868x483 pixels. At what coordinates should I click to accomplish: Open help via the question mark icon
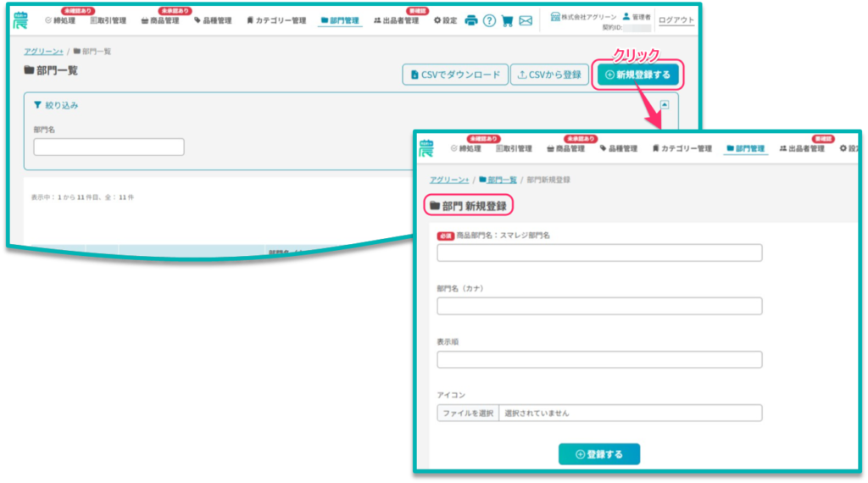(489, 20)
